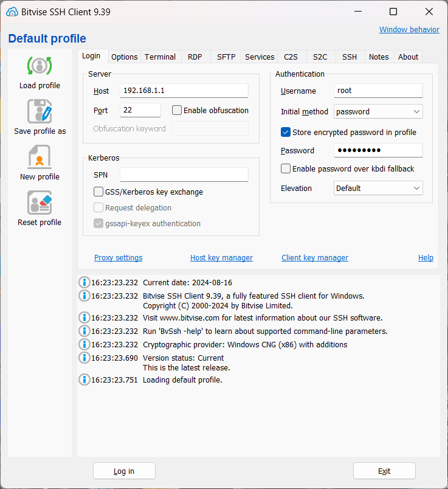The image size is (448, 489).
Task: Click Request delegation checkbox
Action: click(98, 207)
